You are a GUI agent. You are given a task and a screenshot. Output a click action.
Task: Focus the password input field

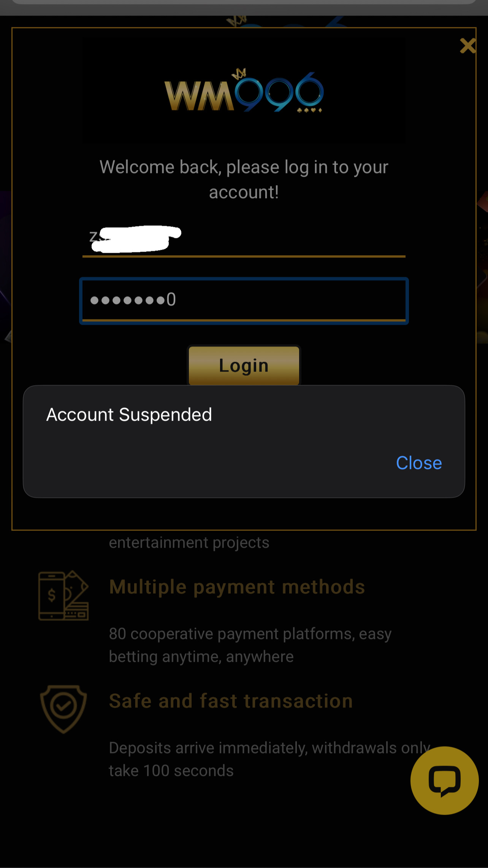pos(244,300)
